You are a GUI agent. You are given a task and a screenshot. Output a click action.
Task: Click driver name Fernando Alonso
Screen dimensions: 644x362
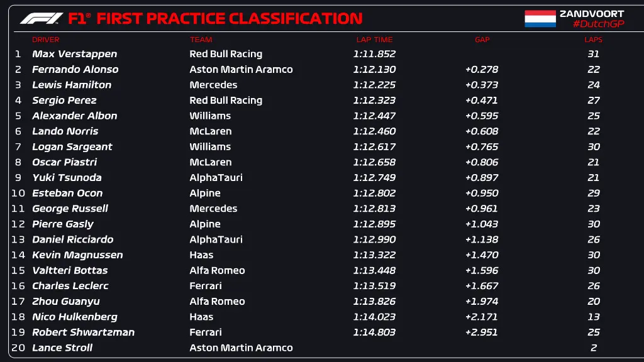[x=75, y=70]
